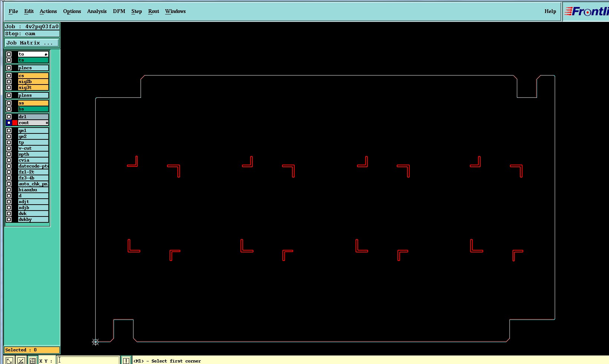Enable the 'ts' layer checkbox
The width and height of the screenshot is (609, 364).
(x=9, y=60)
